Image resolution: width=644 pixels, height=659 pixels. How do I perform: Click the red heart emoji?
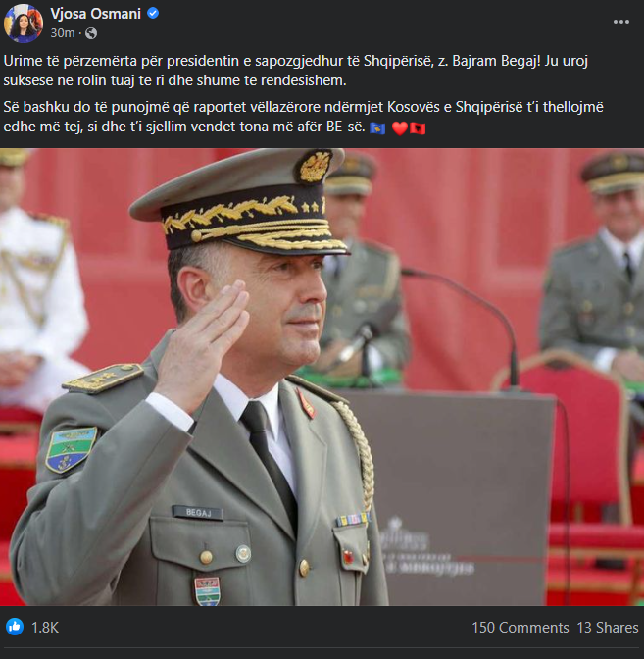pyautogui.click(x=400, y=128)
